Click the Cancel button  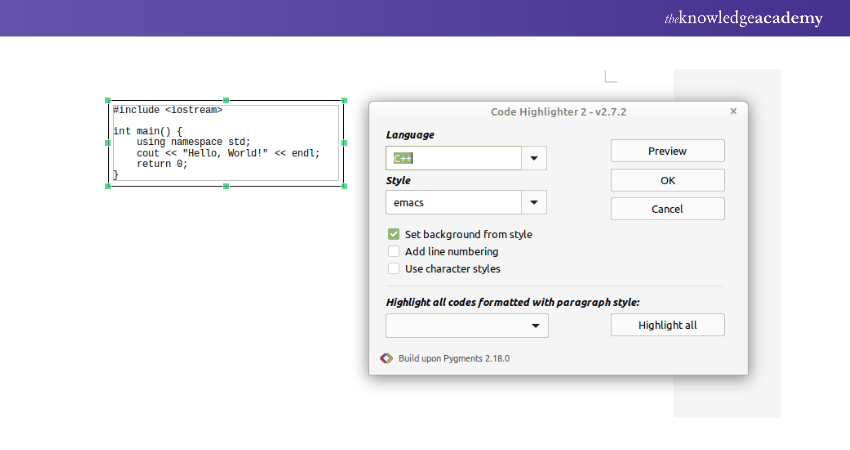tap(667, 209)
